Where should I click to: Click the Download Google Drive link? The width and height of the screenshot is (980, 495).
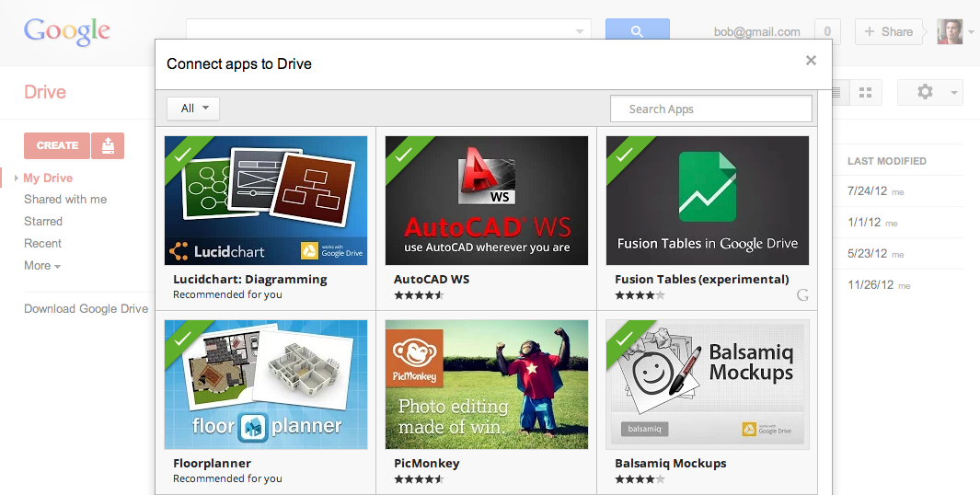(x=86, y=309)
